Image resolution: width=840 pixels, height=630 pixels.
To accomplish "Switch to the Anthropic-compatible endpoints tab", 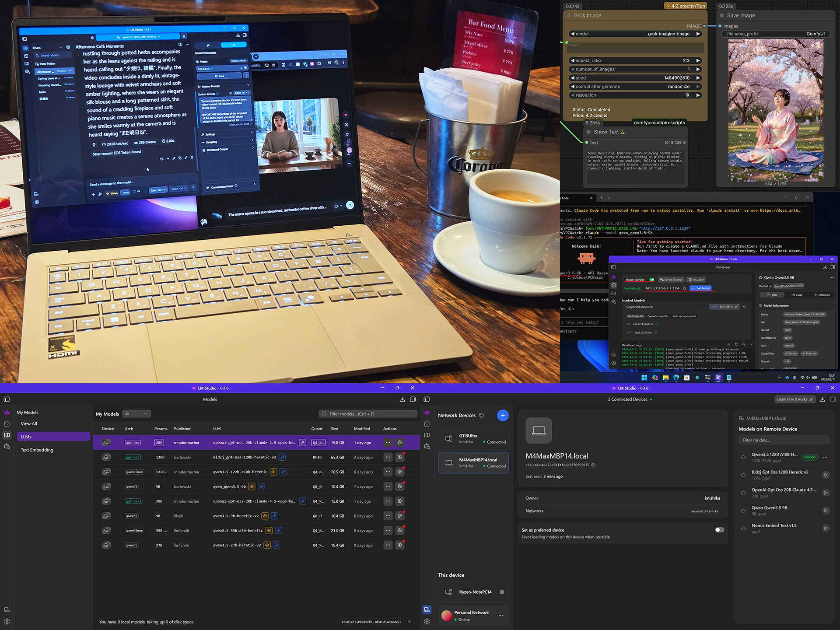I will pyautogui.click(x=684, y=316).
